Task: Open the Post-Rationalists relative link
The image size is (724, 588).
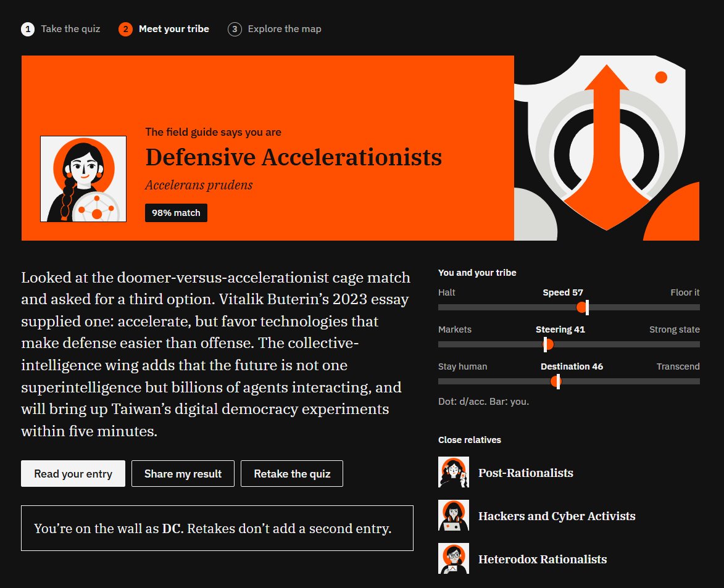Action: point(525,473)
